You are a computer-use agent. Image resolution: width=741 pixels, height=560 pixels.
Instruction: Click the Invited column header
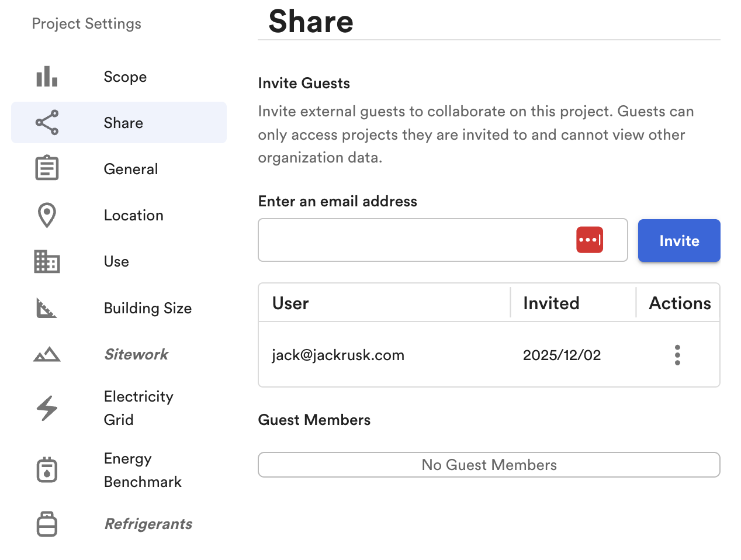point(551,303)
